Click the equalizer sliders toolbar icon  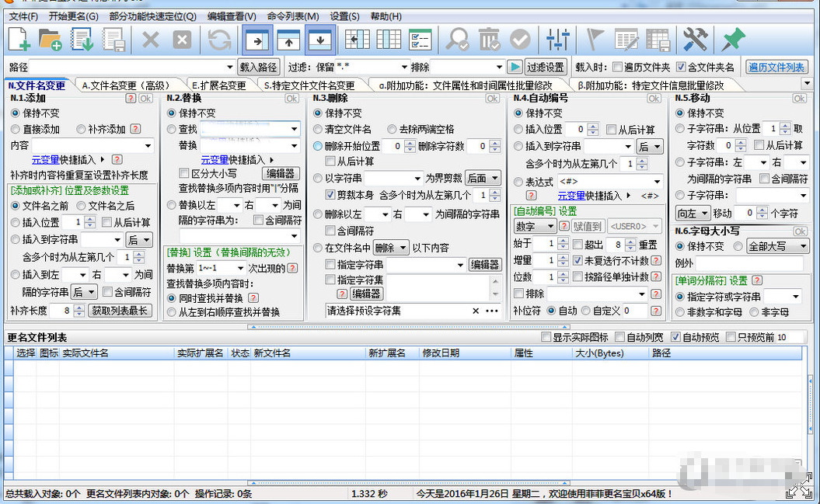(x=558, y=40)
